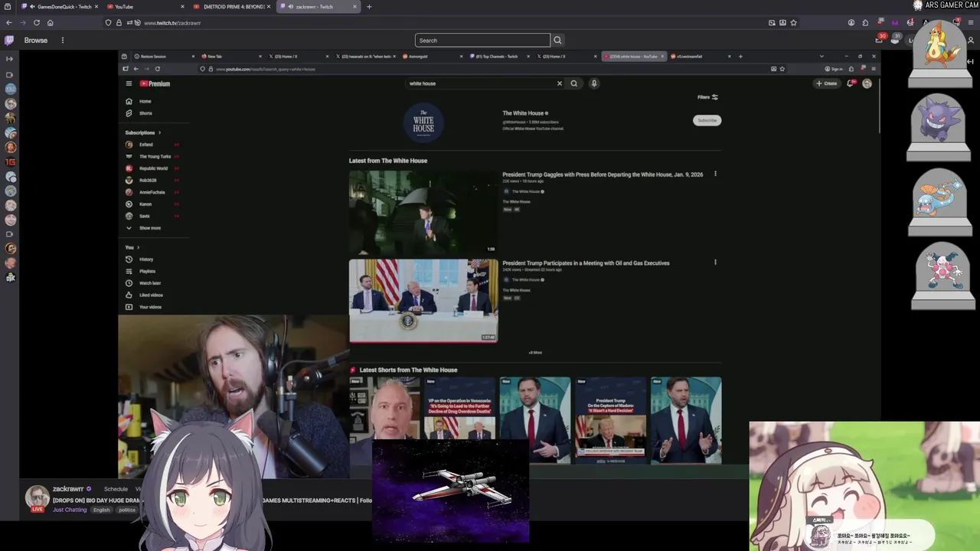The width and height of the screenshot is (980, 551).
Task: Open inner browser tab list dropdown
Action: (x=822, y=56)
